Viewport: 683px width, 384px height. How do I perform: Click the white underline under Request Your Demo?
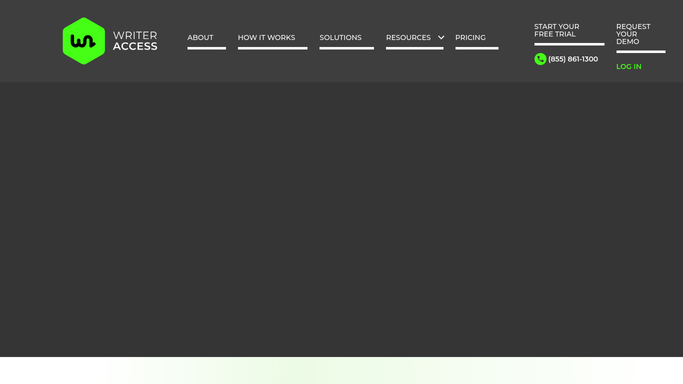click(x=641, y=52)
